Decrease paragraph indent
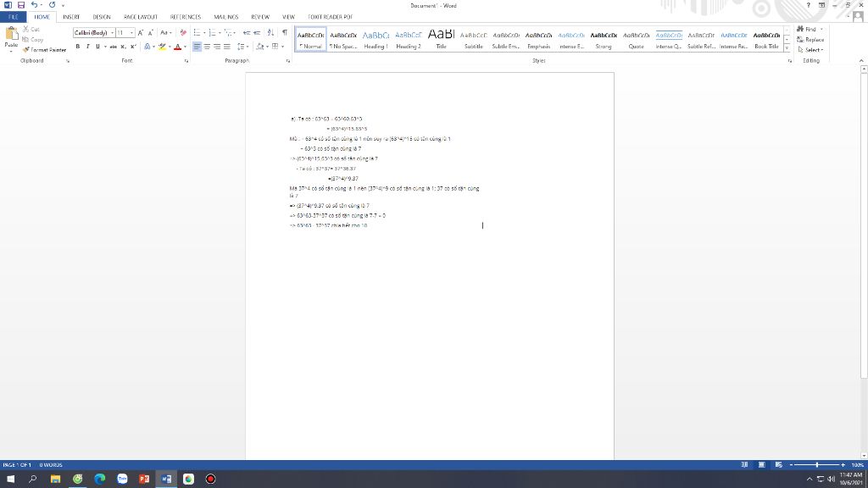 247,33
